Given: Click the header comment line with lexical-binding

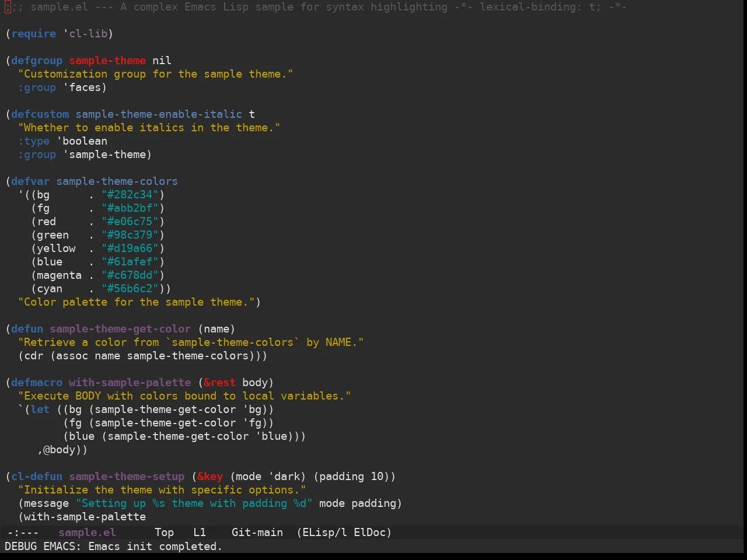Looking at the screenshot, I should point(316,7).
